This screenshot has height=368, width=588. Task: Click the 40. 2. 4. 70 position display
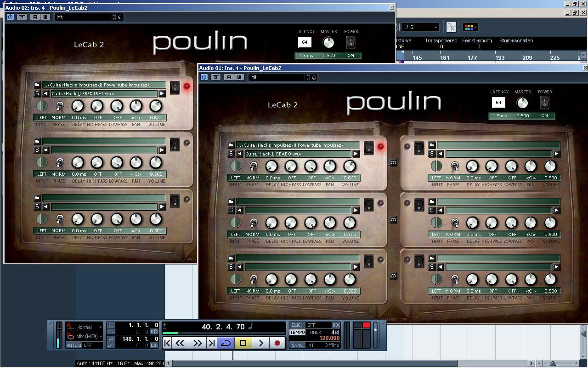click(x=223, y=327)
